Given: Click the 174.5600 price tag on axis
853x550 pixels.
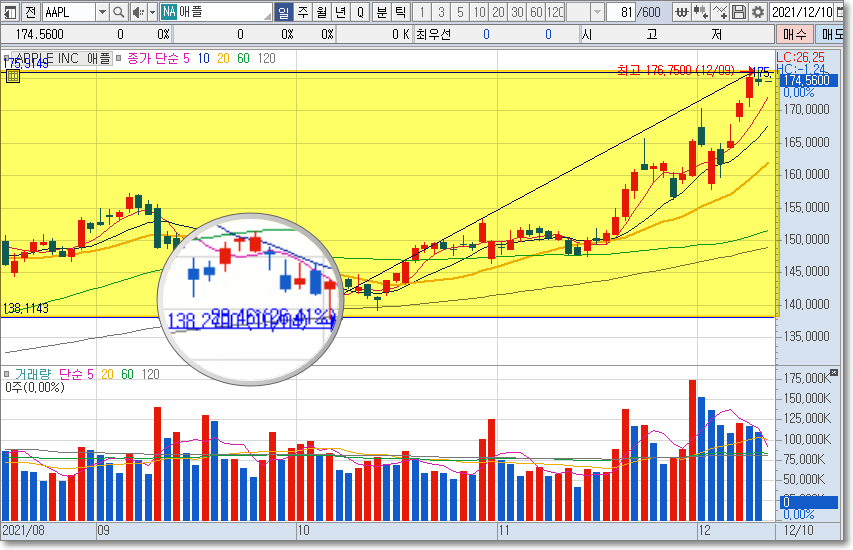Looking at the screenshot, I should (x=809, y=81).
